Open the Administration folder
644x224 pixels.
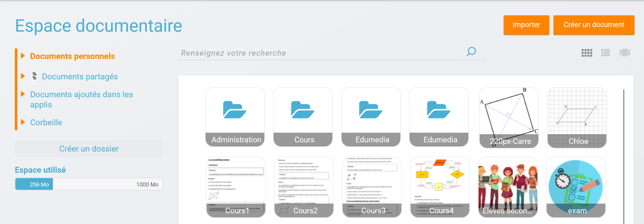tap(235, 117)
